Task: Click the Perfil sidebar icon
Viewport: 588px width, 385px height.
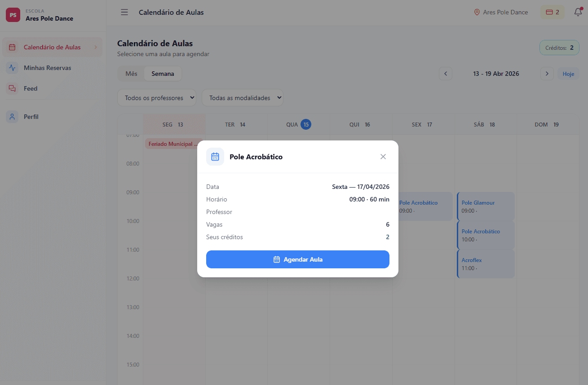Action: click(12, 117)
